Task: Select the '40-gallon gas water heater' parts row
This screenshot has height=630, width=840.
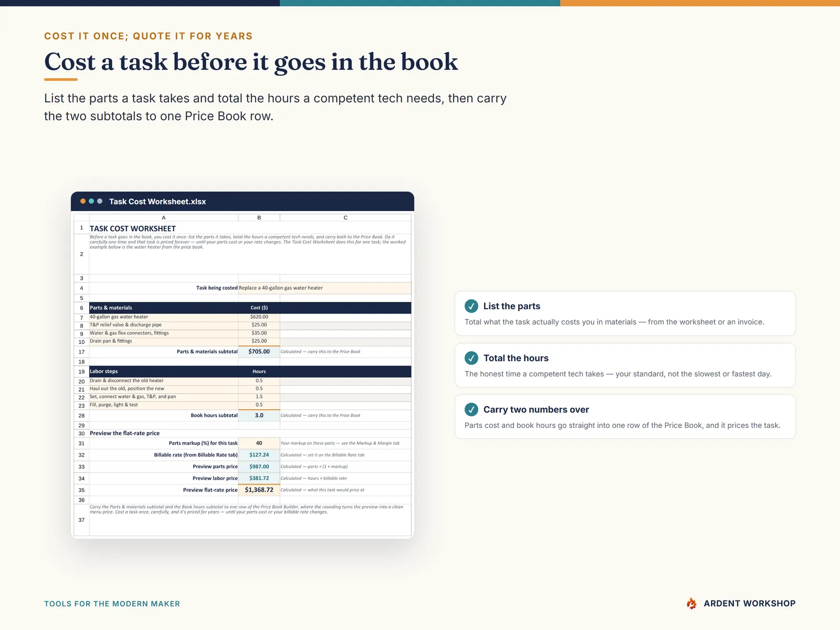Action: [x=164, y=317]
